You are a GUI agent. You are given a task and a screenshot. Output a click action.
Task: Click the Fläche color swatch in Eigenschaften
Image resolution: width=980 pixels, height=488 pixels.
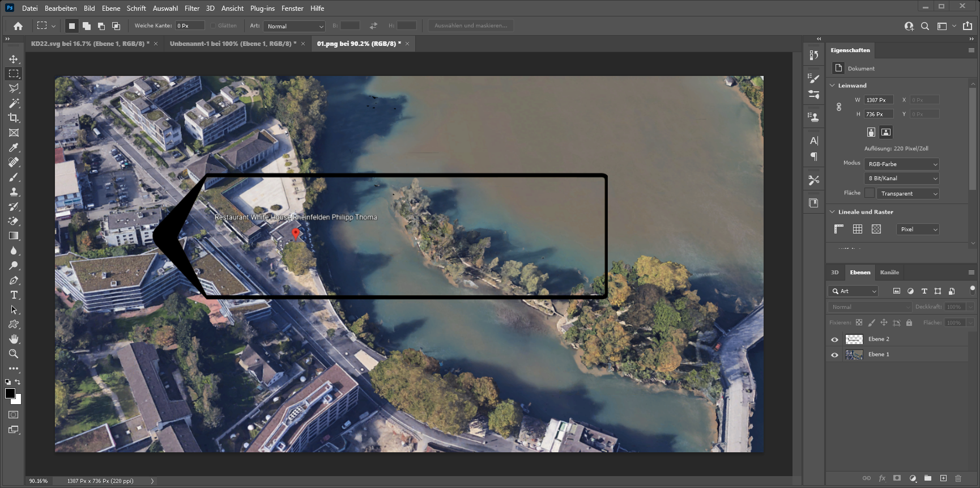(x=870, y=193)
